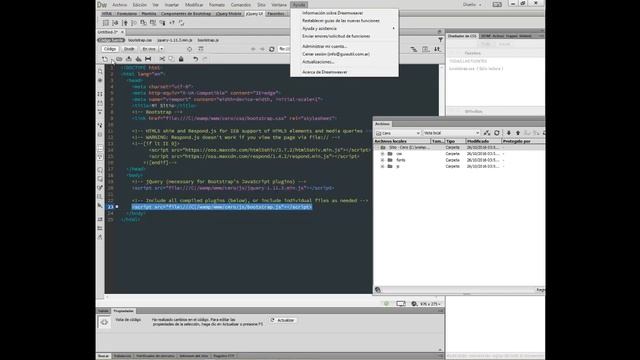
Task: Open the Diseñador de CSS panel tab
Action: coord(462,36)
